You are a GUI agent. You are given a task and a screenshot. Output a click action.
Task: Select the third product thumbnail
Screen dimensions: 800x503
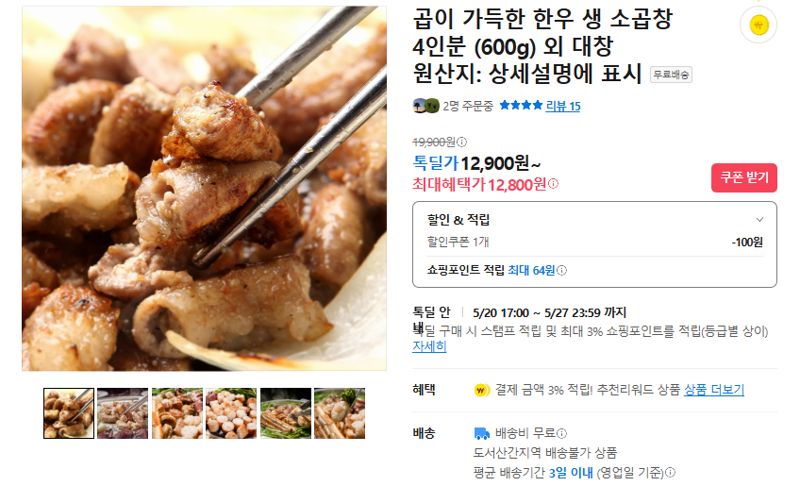click(x=177, y=414)
